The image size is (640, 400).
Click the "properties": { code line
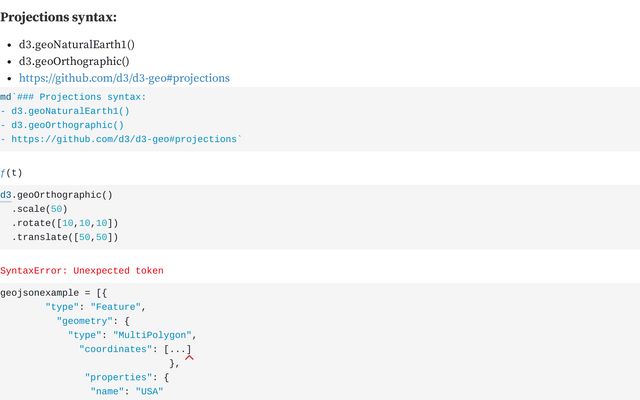[x=127, y=378]
